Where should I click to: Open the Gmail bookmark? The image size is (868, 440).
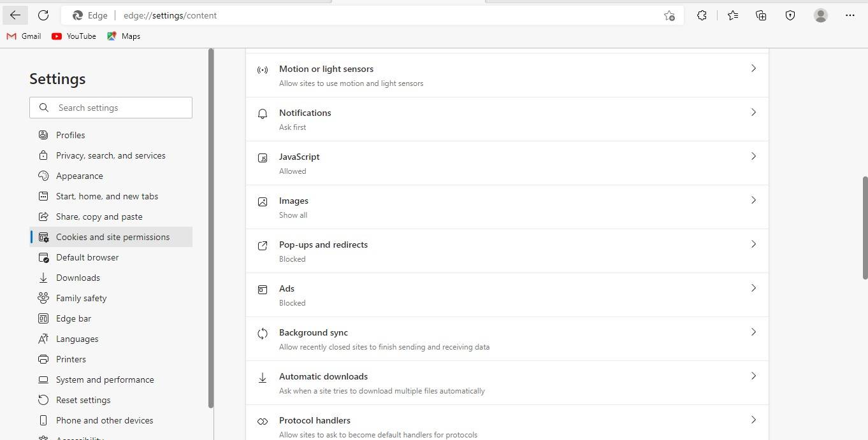(24, 36)
